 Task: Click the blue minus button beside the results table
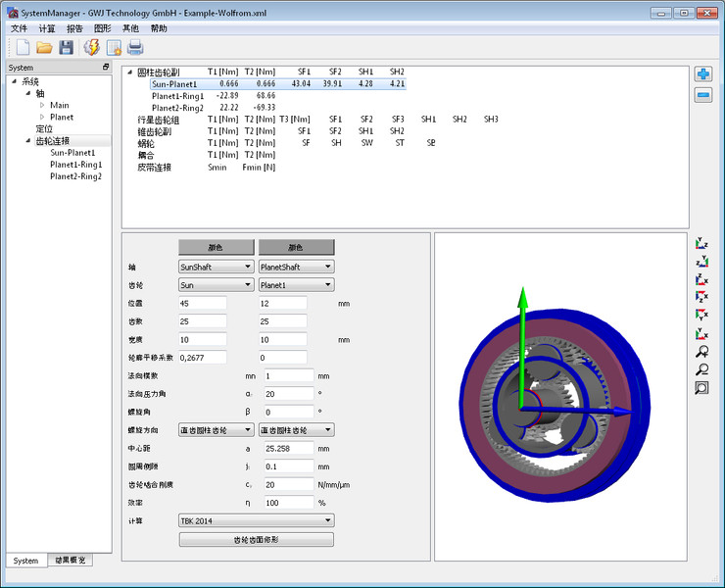coord(702,95)
